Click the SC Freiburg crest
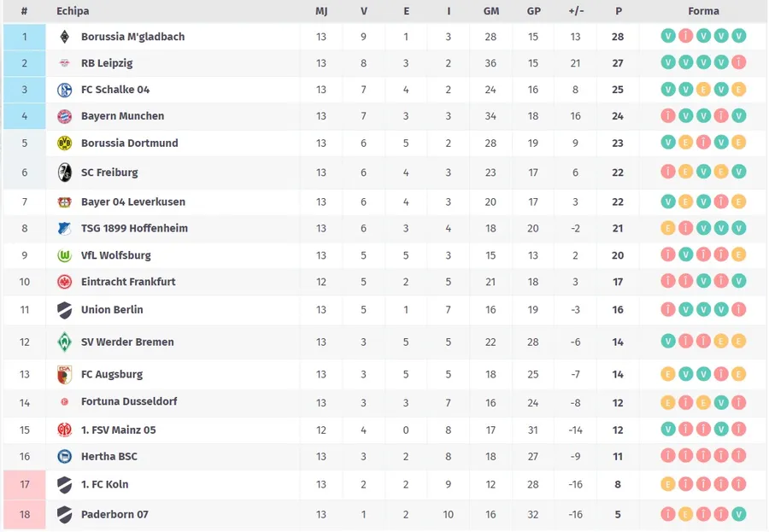769x532 pixels. click(64, 172)
